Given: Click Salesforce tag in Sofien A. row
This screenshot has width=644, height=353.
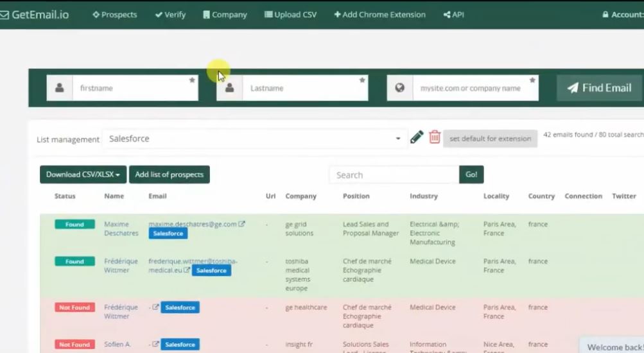Looking at the screenshot, I should (x=180, y=345).
